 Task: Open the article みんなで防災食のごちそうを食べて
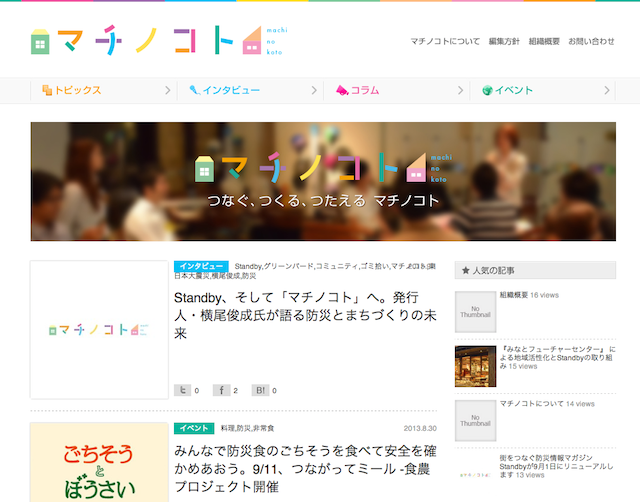tap(305, 469)
